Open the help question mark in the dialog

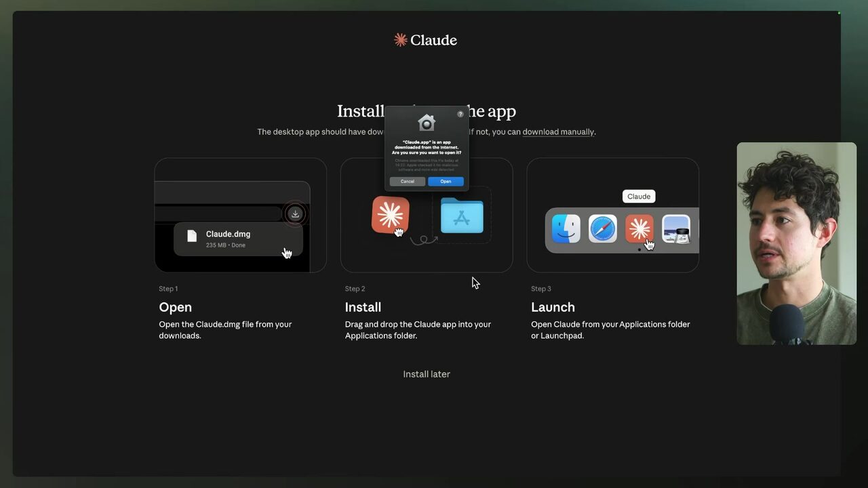pos(460,114)
